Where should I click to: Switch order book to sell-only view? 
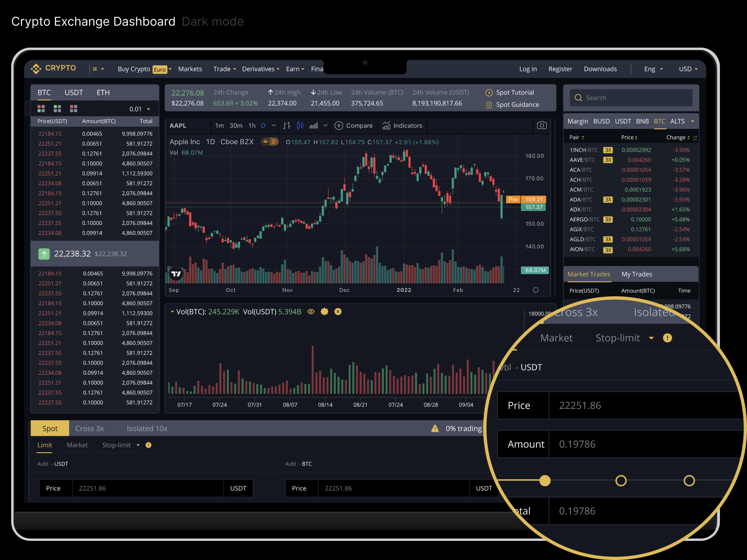(73, 108)
